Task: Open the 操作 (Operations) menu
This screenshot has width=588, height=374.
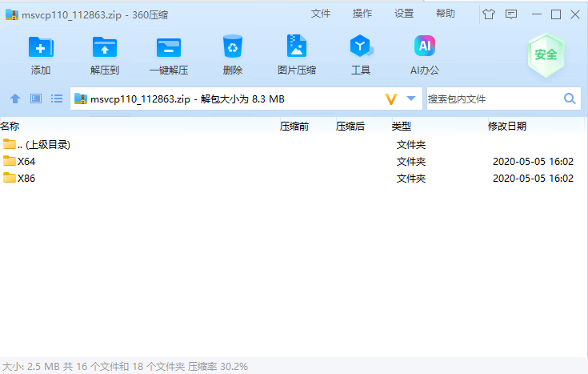Action: [x=362, y=14]
